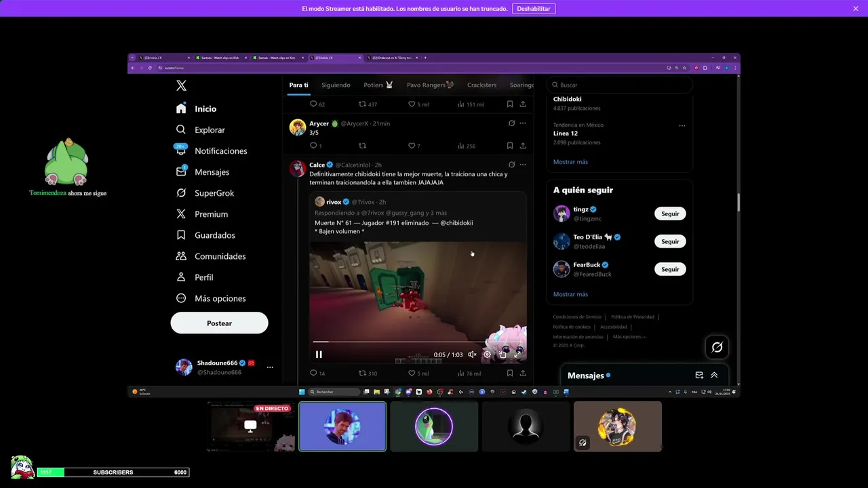Share Arycer's 3/5 post

click(523, 146)
